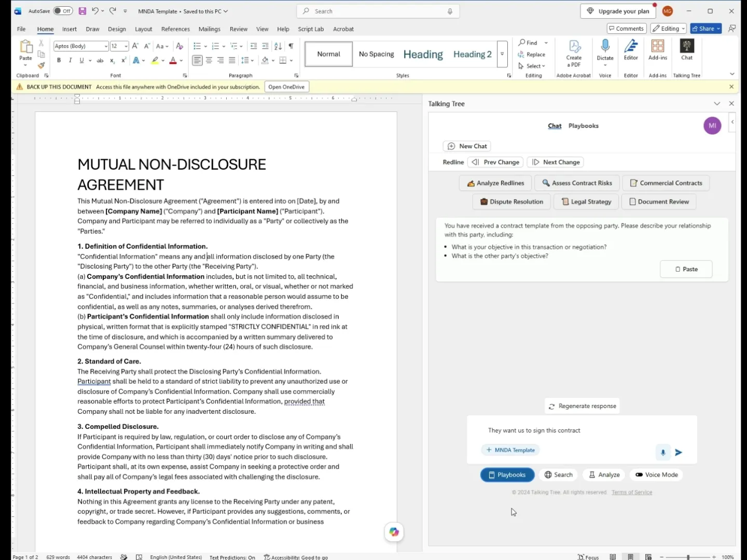Toggle Voice Mode in Talking Tree
Screen dimensions: 747x560
click(656, 474)
